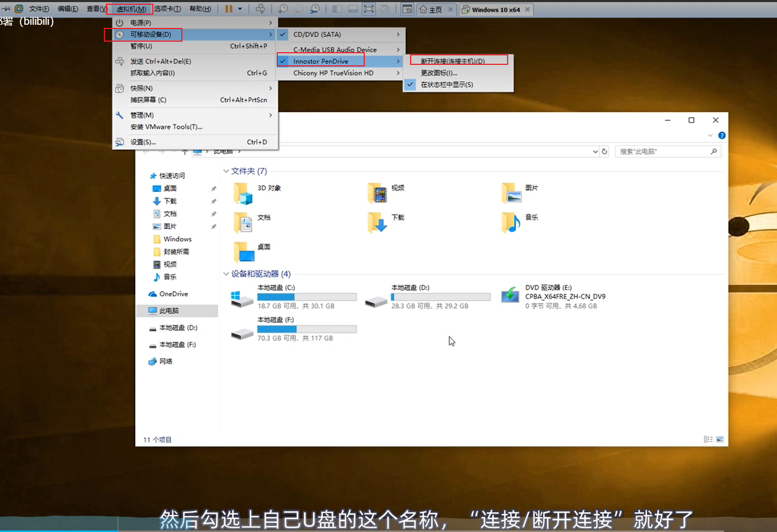Open the power options dropdown arrow beside pause

pyautogui.click(x=240, y=9)
